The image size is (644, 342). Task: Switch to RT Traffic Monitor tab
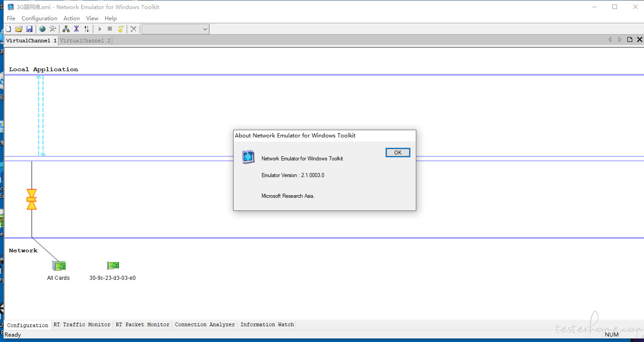click(82, 324)
